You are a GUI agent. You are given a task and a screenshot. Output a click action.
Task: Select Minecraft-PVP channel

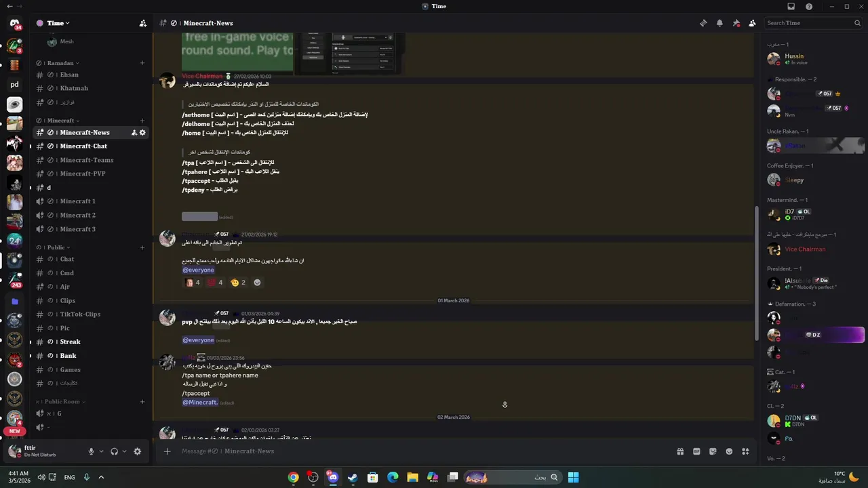(x=90, y=174)
